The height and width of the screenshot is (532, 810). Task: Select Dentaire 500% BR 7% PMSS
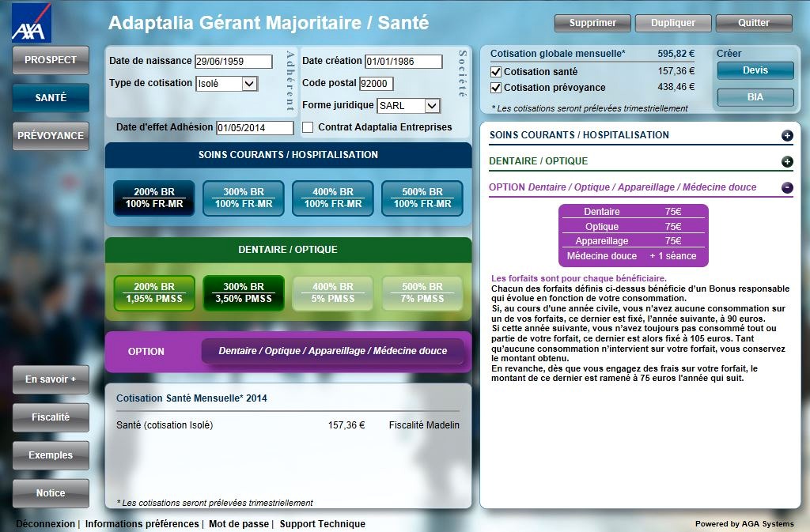coord(422,293)
